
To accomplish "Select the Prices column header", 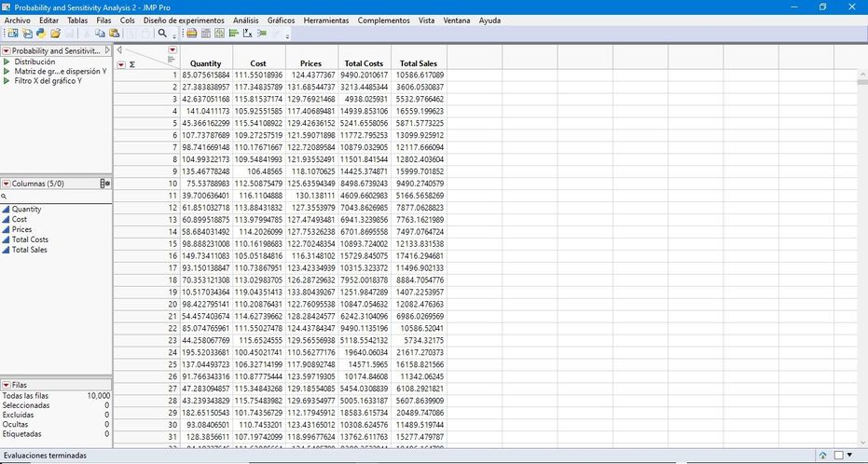I will tap(311, 63).
